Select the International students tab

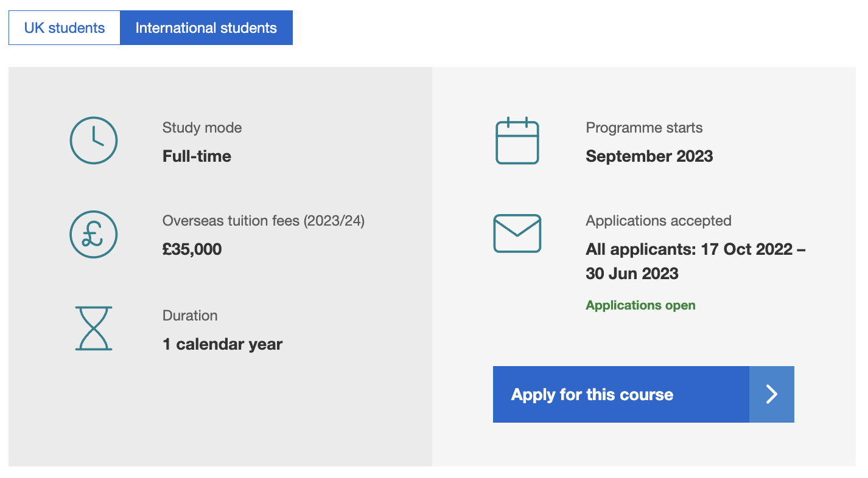click(x=206, y=28)
